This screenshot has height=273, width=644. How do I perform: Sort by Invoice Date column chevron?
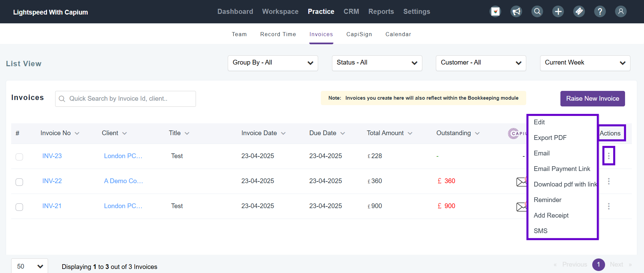click(x=283, y=133)
